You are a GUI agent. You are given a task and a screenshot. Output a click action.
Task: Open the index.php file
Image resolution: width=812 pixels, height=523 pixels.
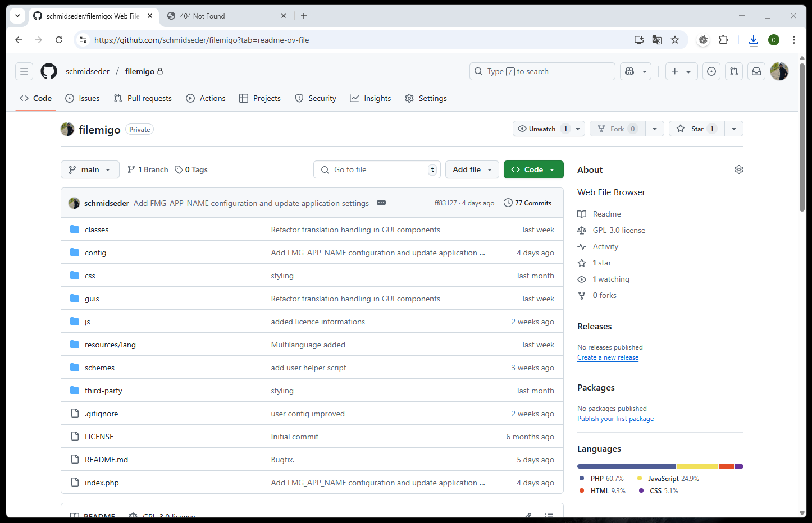(102, 483)
